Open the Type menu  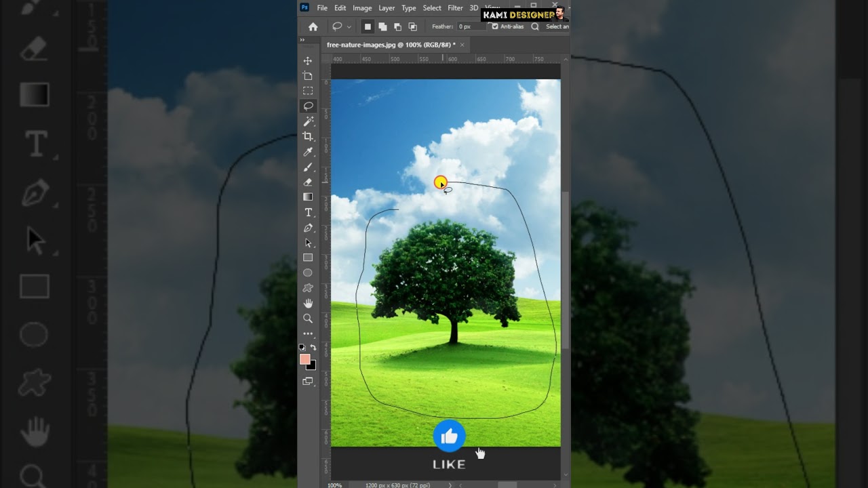pos(409,8)
